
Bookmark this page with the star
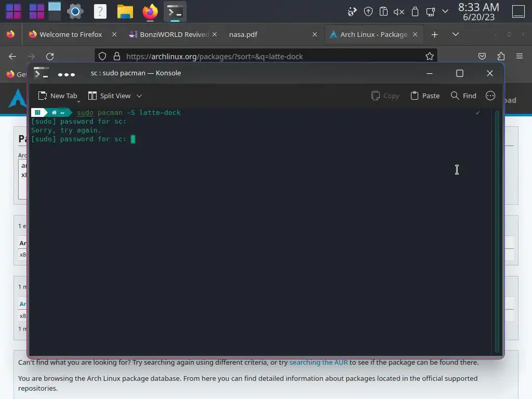pyautogui.click(x=430, y=56)
